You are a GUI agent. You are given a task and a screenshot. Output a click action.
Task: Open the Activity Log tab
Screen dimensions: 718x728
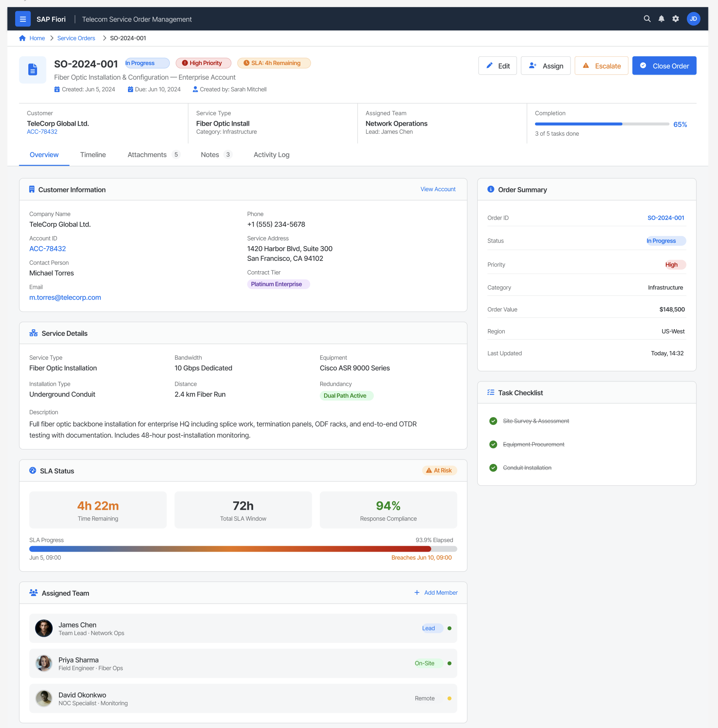pyautogui.click(x=271, y=155)
